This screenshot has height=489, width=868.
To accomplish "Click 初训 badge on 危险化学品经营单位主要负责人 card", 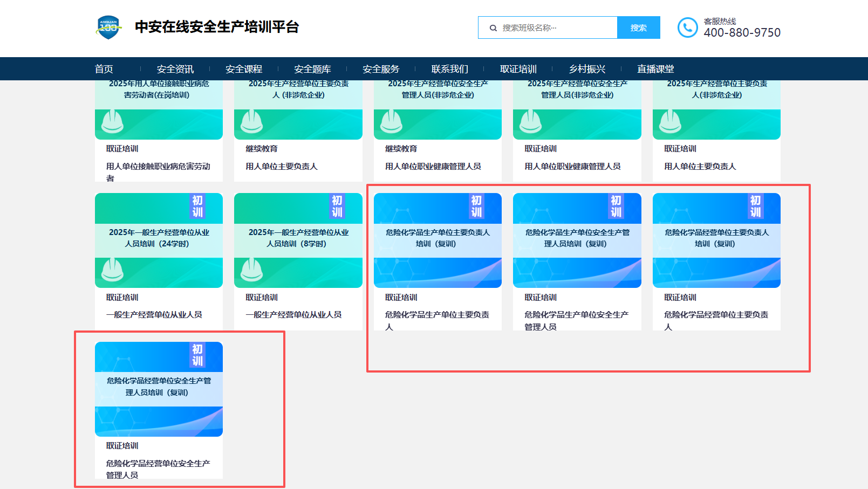I will (x=755, y=206).
